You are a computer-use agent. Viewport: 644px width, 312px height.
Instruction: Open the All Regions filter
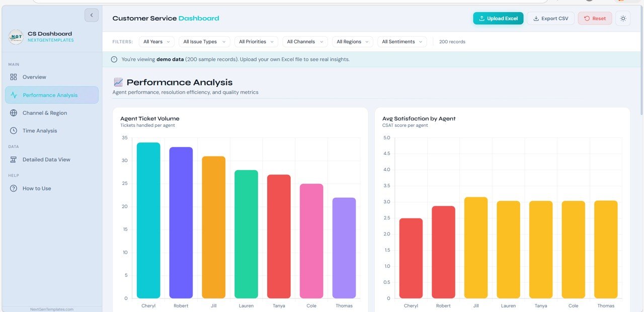[352, 42]
